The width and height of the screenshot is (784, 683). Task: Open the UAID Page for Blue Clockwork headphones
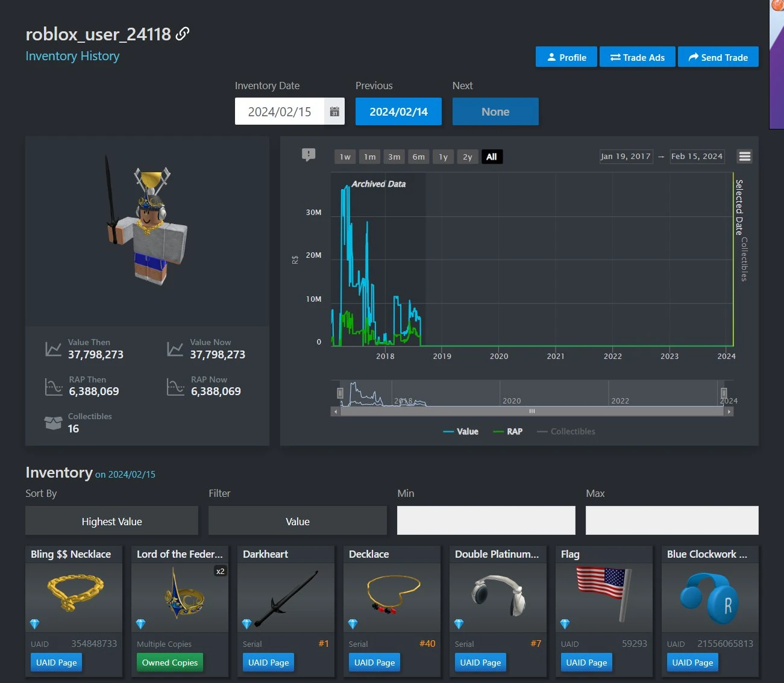click(693, 663)
